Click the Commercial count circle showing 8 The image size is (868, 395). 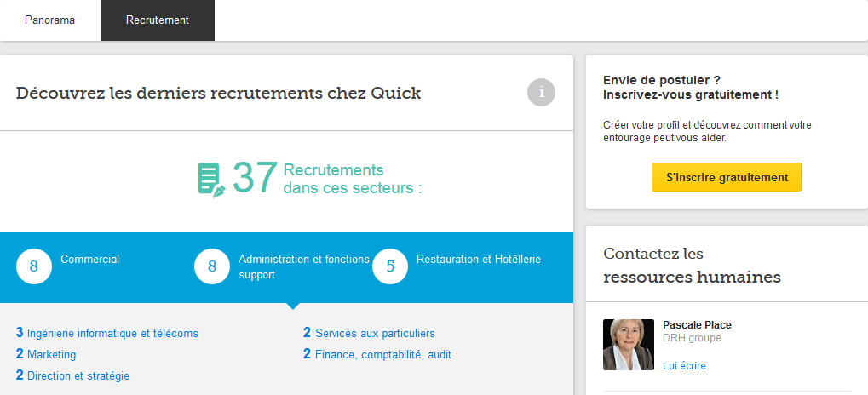pos(33,266)
